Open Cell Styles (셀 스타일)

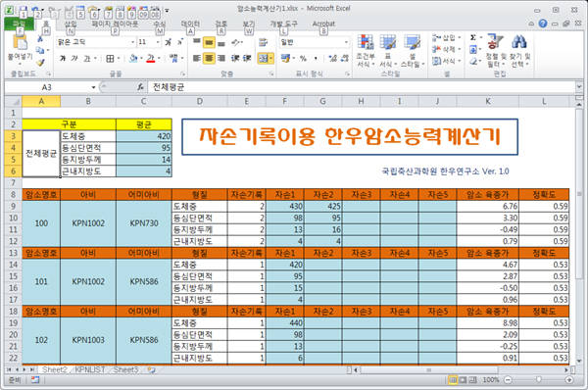413,51
